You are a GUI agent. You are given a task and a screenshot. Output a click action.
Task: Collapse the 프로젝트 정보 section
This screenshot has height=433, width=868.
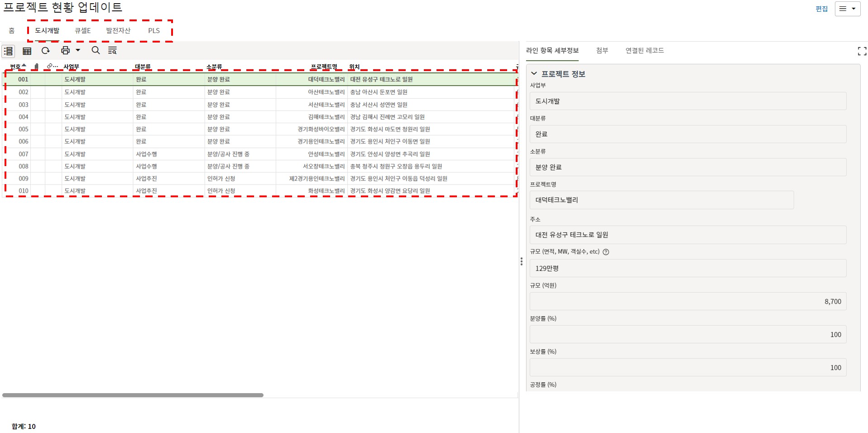534,74
